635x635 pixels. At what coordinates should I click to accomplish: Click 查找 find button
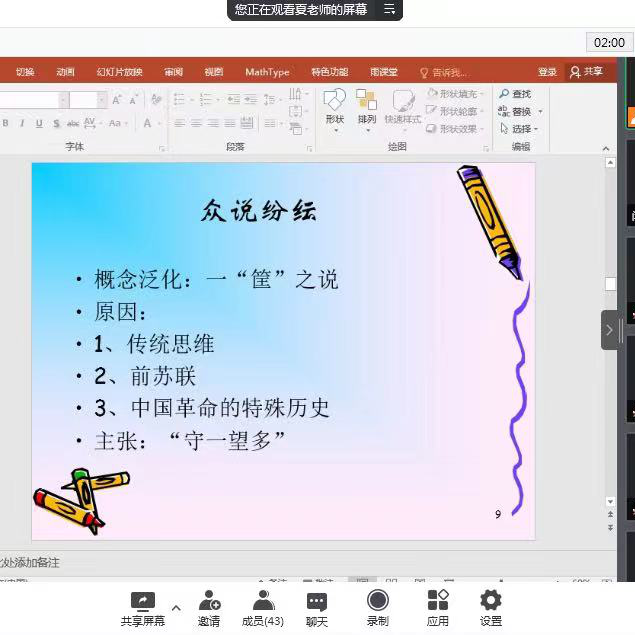[515, 94]
